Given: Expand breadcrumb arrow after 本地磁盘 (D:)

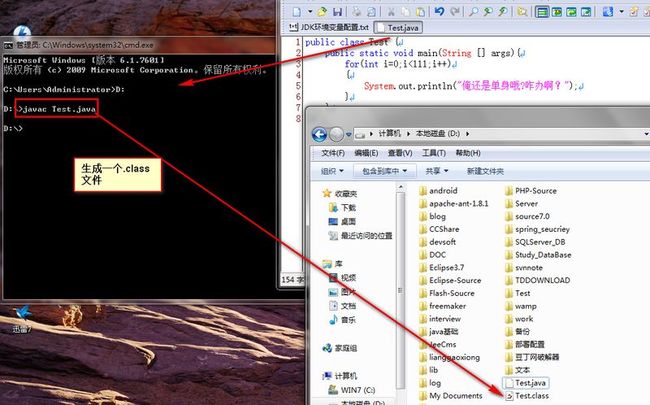Looking at the screenshot, I should (468, 134).
